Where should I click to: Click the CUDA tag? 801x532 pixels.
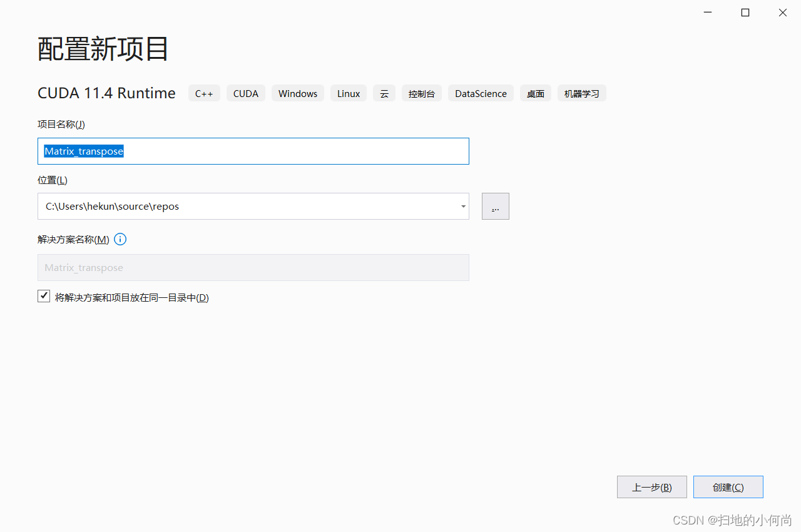coord(246,93)
